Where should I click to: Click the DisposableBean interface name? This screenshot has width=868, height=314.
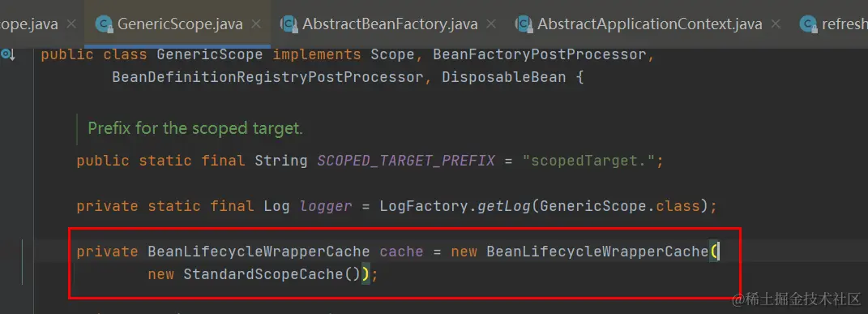tap(504, 77)
